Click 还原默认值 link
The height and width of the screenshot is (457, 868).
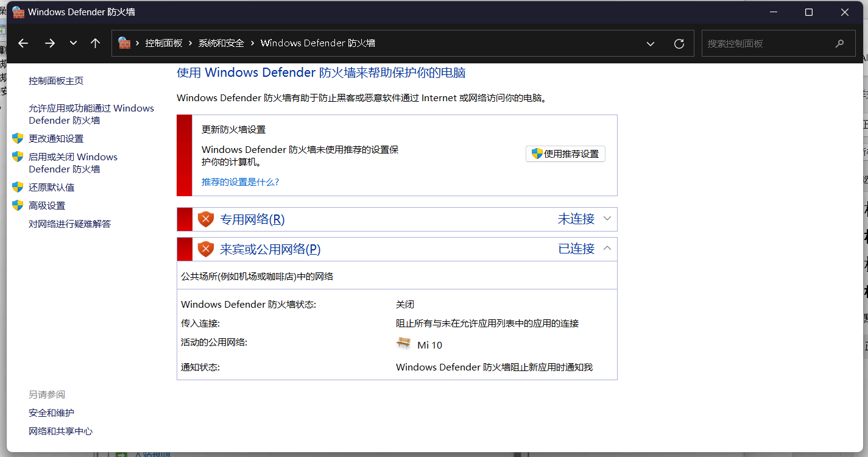coord(52,187)
